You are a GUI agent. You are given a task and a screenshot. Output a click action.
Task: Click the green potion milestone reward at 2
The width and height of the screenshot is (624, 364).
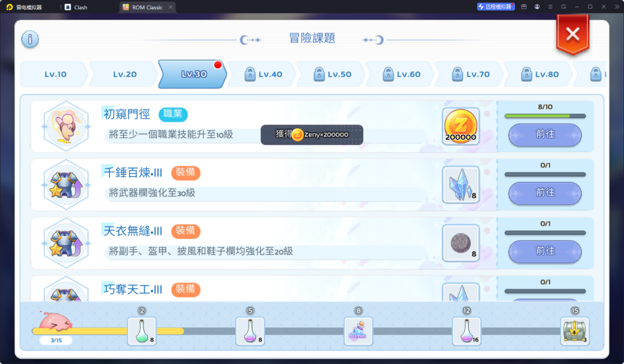[x=142, y=331]
